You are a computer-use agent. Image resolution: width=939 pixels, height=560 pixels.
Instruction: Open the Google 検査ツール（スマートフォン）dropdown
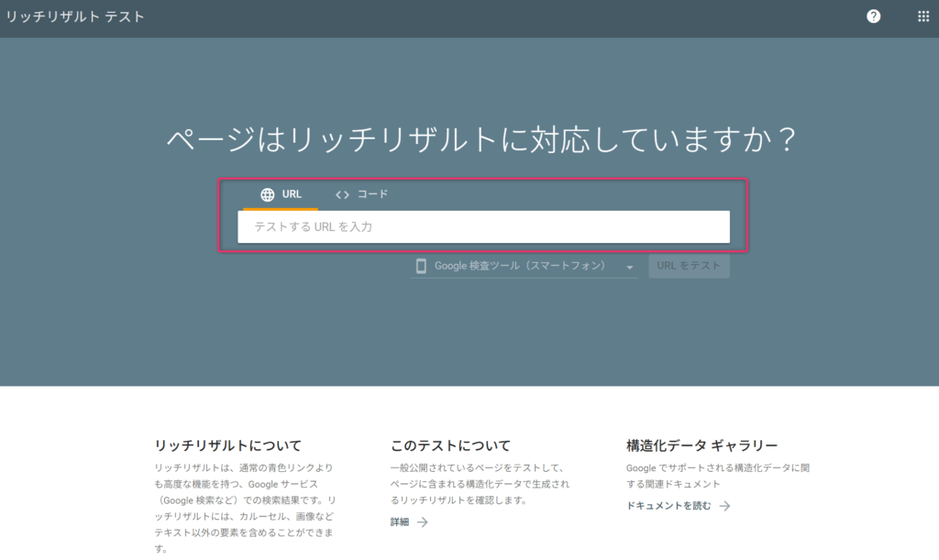click(x=524, y=266)
